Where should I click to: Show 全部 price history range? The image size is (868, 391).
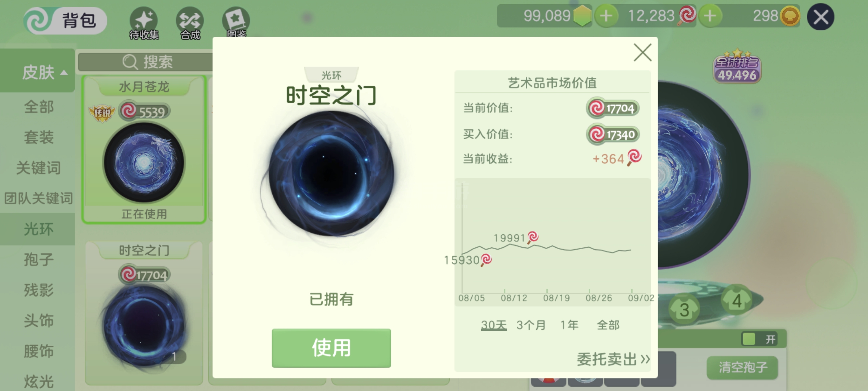pyautogui.click(x=608, y=325)
